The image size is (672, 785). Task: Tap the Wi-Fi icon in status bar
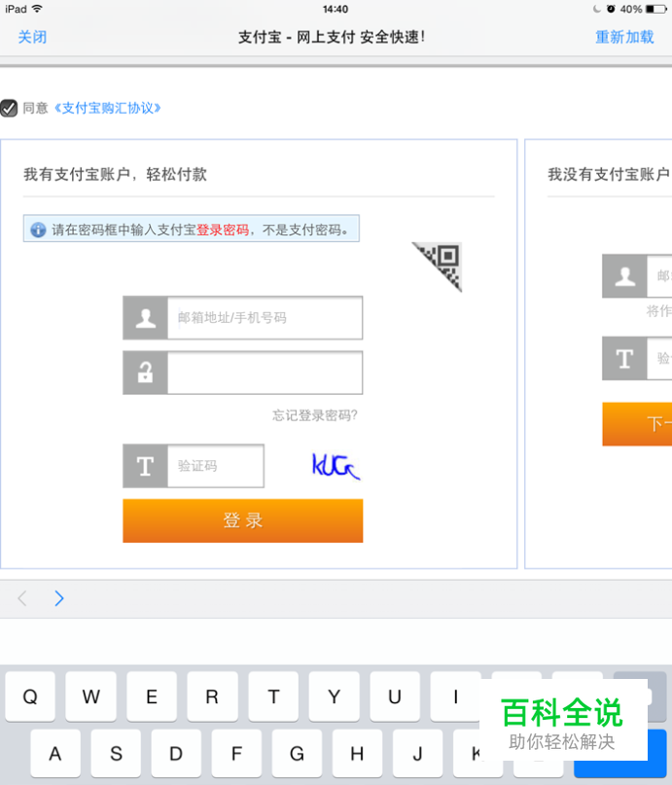37,9
